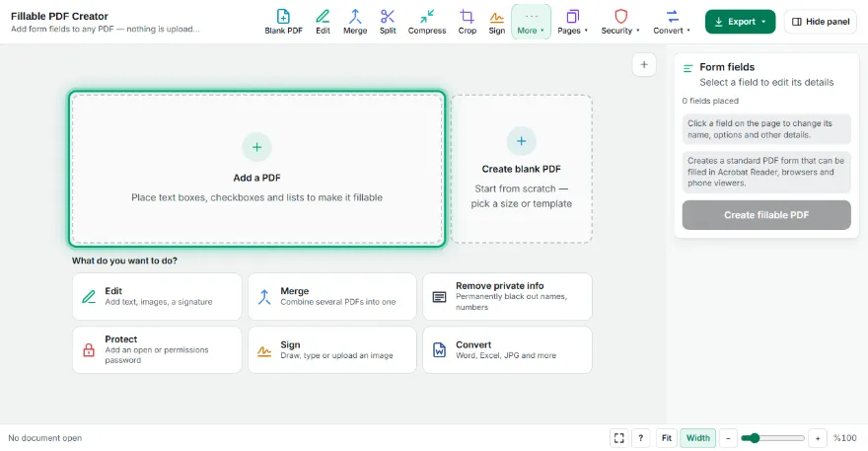Select the Crop tool
The image size is (868, 451).
click(468, 22)
